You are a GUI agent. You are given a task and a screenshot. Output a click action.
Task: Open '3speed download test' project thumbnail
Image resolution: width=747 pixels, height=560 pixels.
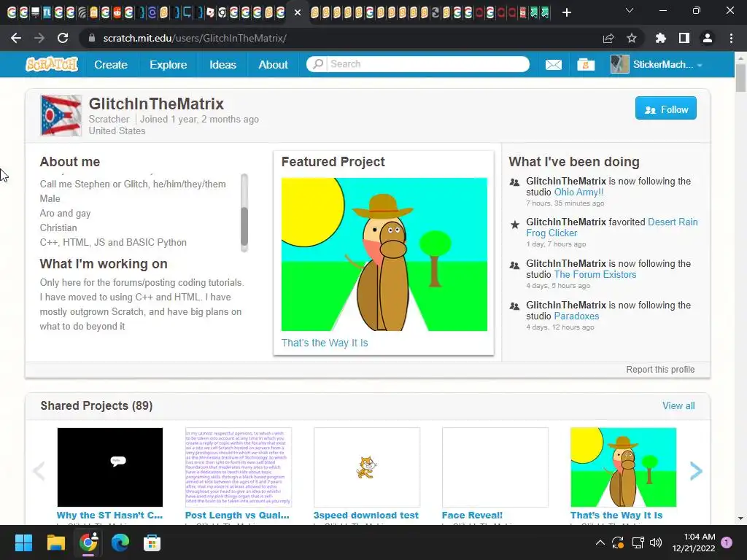[x=367, y=467]
